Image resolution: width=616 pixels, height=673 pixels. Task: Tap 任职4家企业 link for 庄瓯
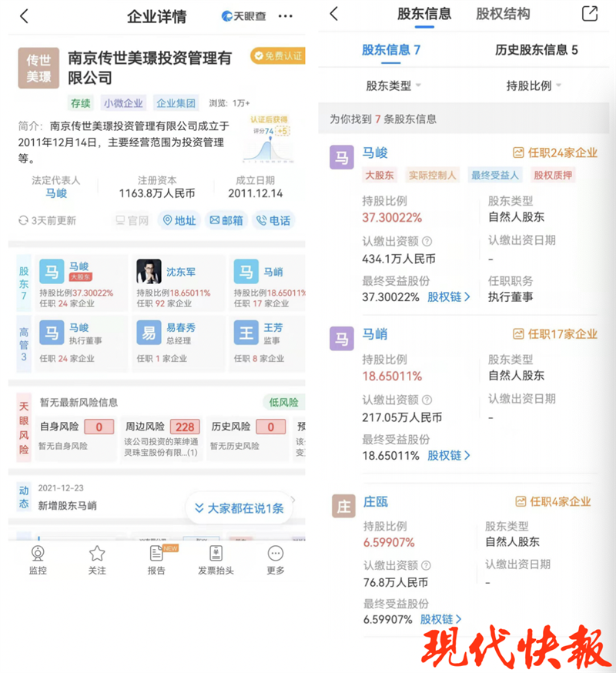pos(554,501)
